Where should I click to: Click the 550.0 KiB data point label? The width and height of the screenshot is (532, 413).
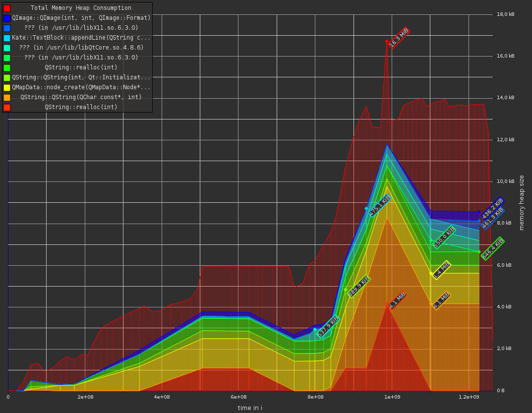[444, 237]
